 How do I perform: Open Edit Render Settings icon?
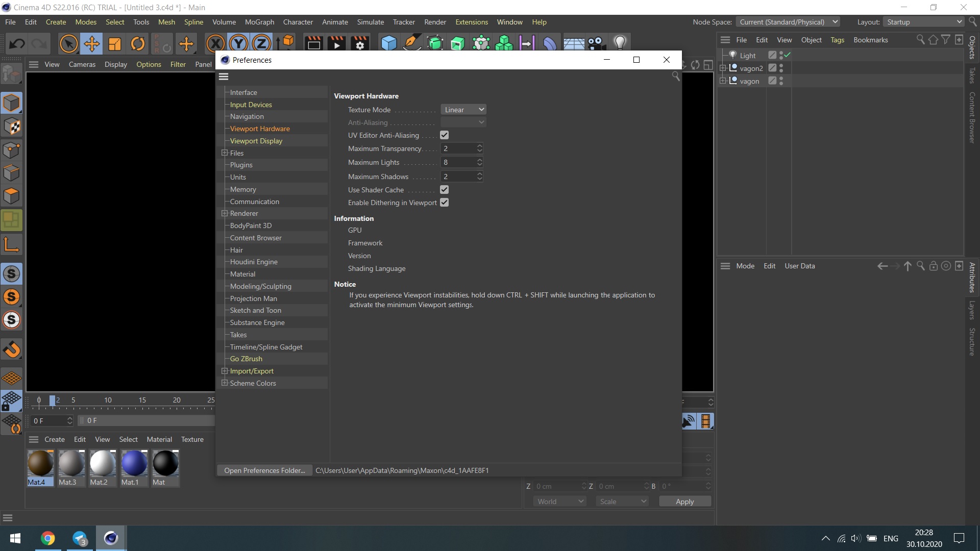tap(360, 43)
